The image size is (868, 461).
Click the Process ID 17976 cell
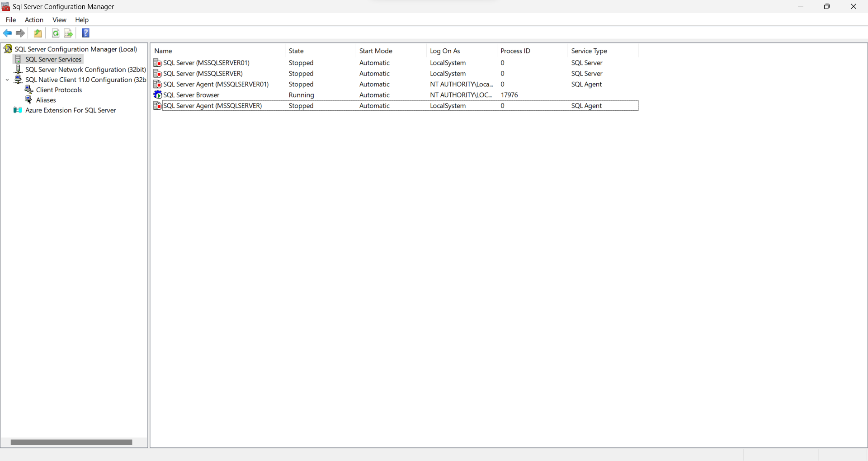coord(509,95)
